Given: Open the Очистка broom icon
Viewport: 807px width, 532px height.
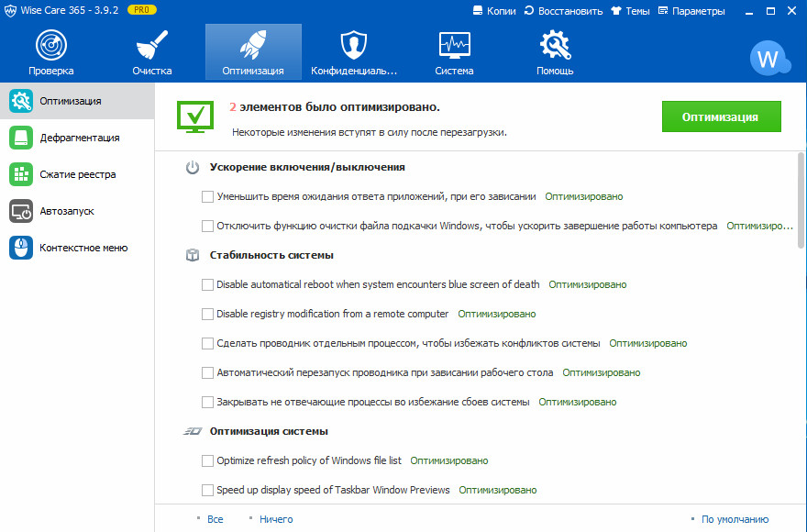Looking at the screenshot, I should click(x=152, y=45).
